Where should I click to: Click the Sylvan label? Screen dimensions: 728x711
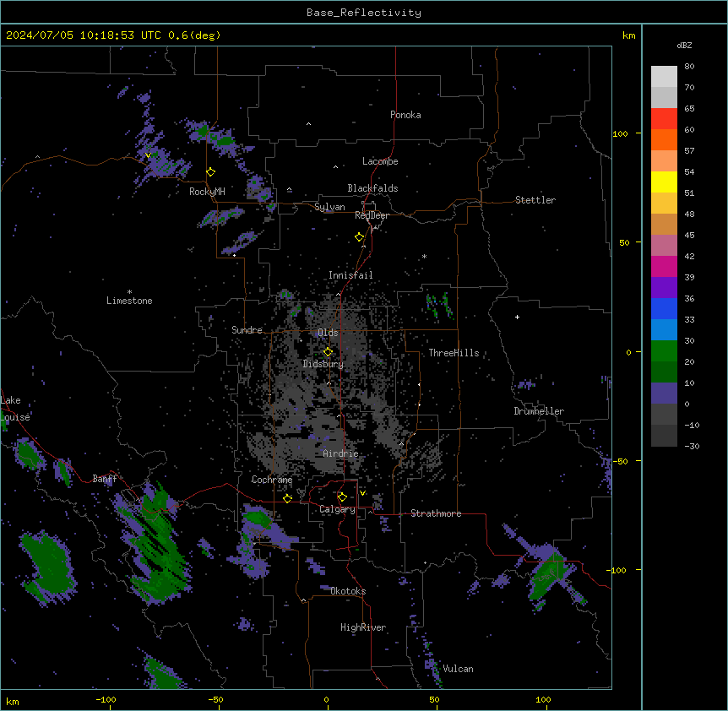tap(329, 207)
